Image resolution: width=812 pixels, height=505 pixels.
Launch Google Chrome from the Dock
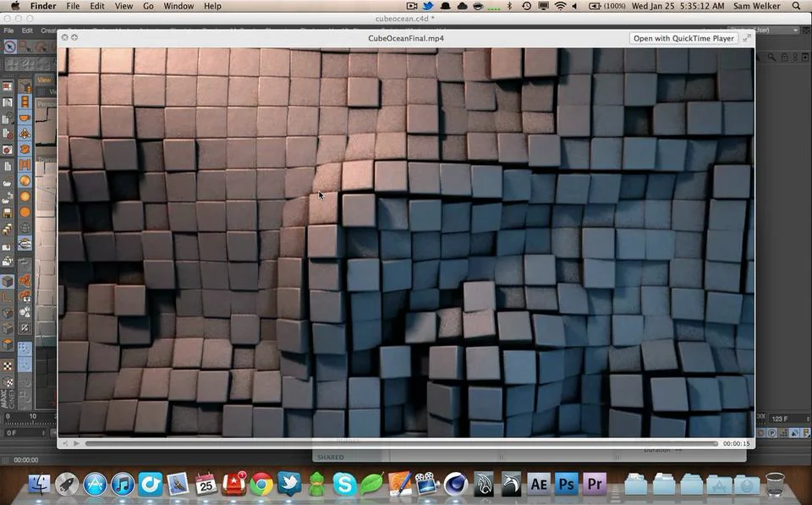[262, 485]
